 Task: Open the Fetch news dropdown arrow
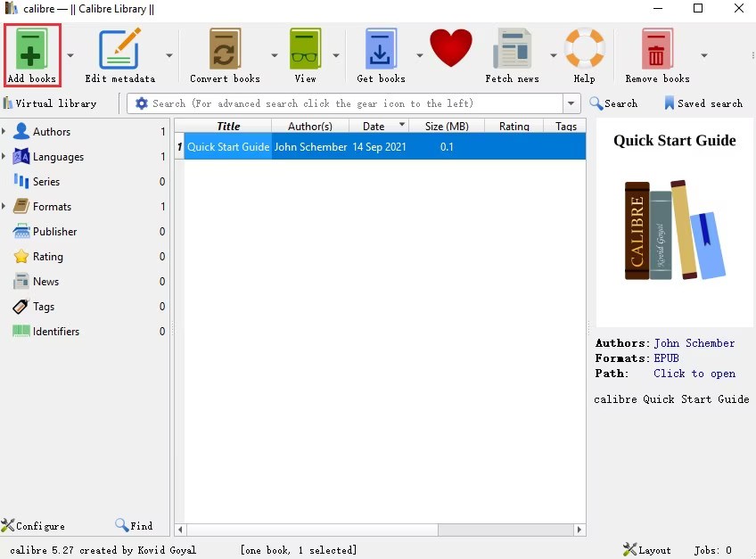tap(554, 55)
